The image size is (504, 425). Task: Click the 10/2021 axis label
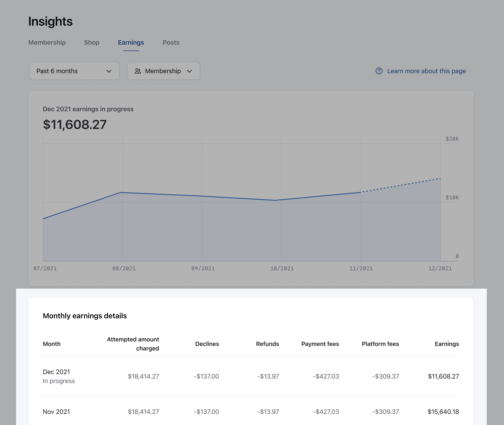click(x=282, y=268)
